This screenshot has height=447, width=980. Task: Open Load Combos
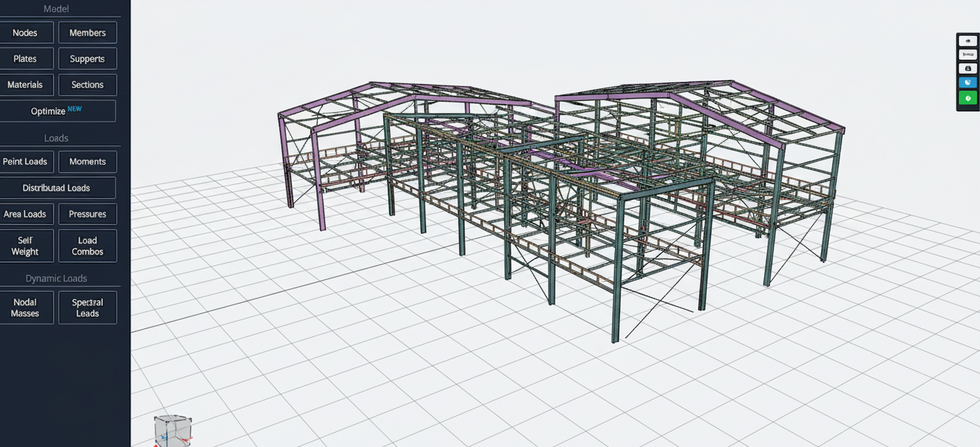(x=88, y=246)
